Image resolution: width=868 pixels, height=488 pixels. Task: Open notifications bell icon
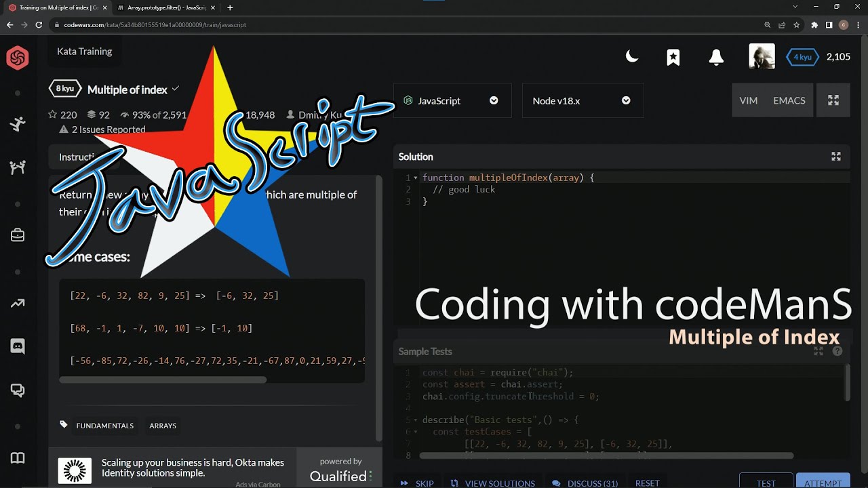coord(716,58)
